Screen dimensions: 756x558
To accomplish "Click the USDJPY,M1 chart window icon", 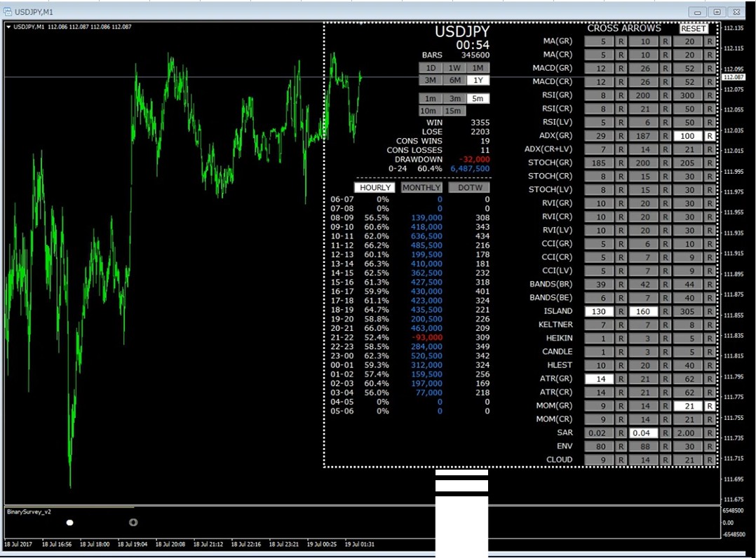I will coord(7,11).
